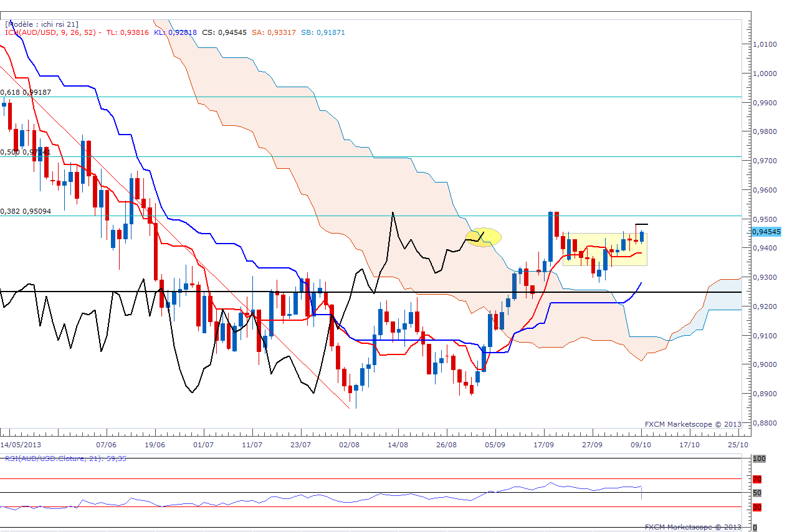
Task: Click the 14/05/2013 date label
Action: click(21, 445)
